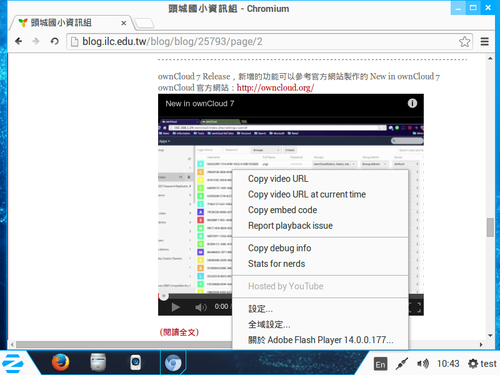
Task: Open the network connection tray icon
Action: click(x=402, y=364)
